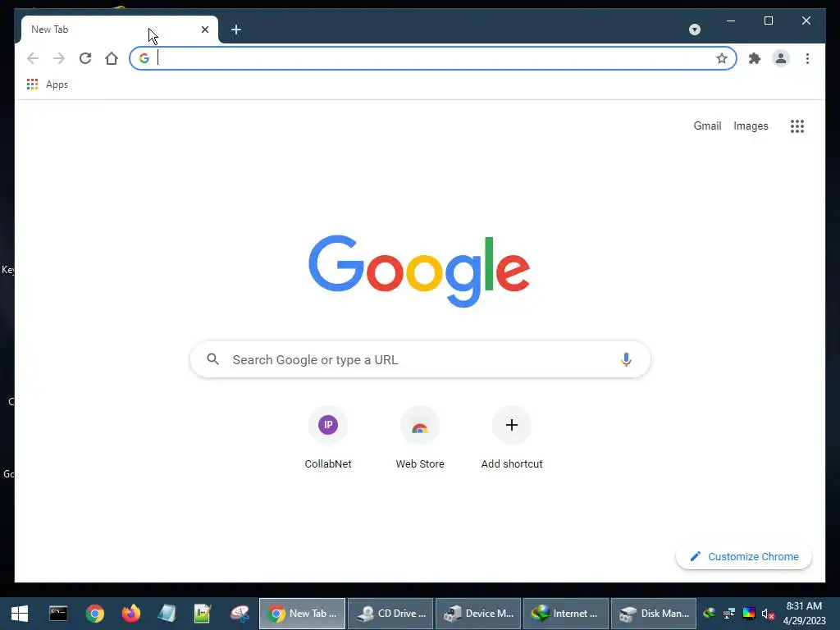Close the New Tab tab

click(204, 30)
